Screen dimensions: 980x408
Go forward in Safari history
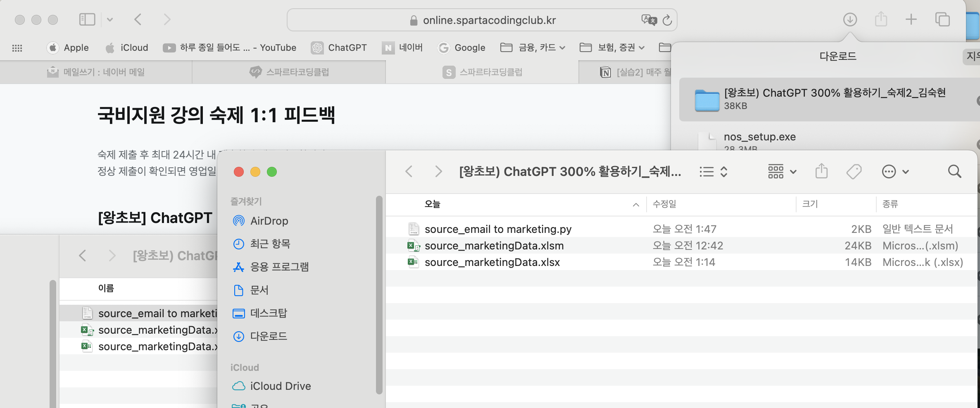tap(167, 19)
